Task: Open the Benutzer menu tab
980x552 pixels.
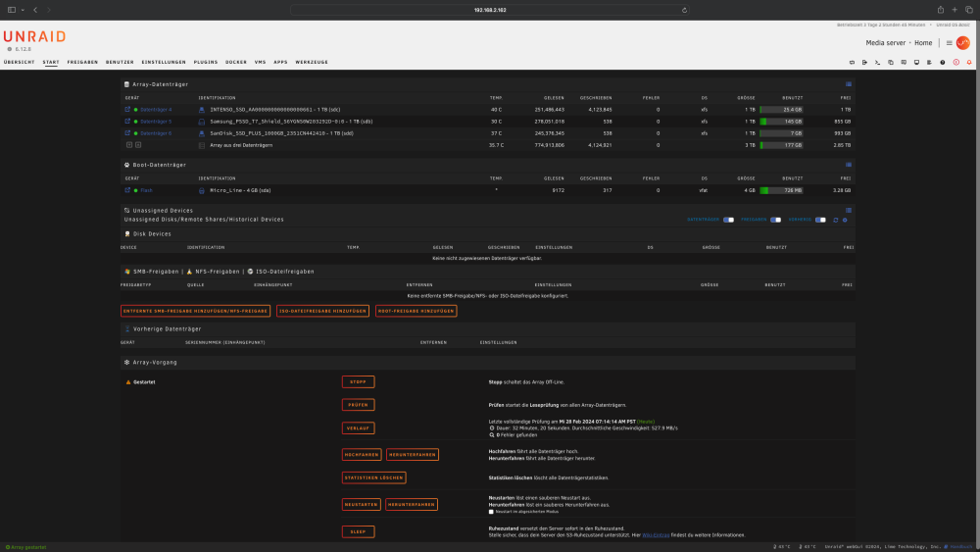Action: (120, 63)
